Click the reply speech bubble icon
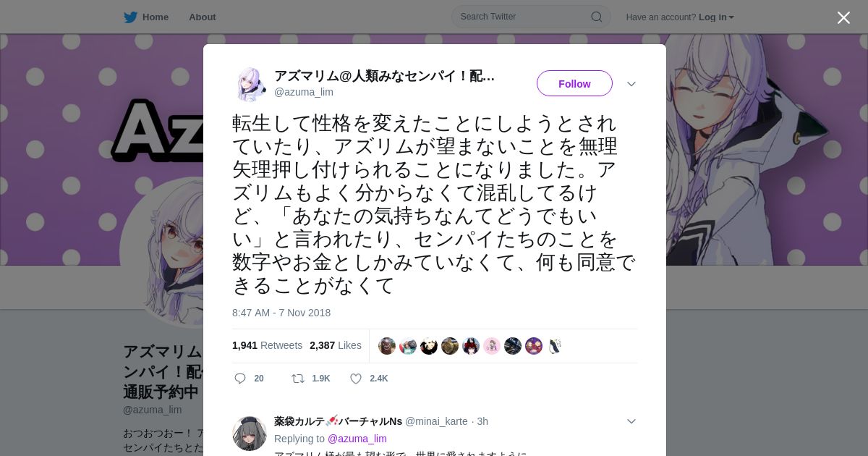This screenshot has height=456, width=868. point(240,379)
